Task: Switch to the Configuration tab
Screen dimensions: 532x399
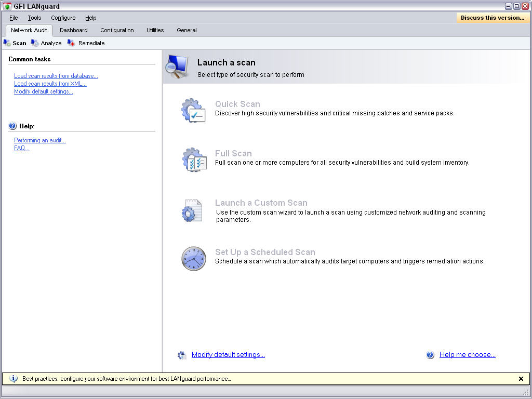Action: (x=117, y=30)
